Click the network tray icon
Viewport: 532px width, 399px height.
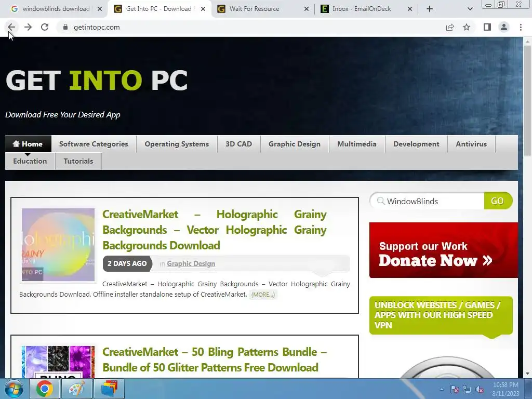tap(467, 389)
